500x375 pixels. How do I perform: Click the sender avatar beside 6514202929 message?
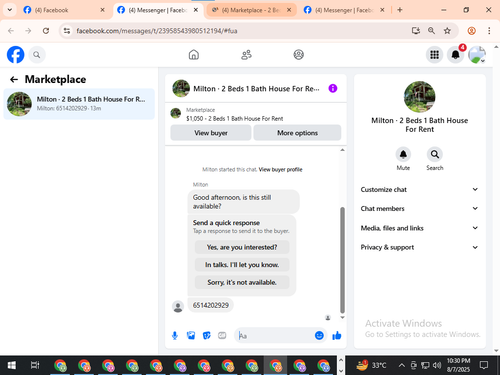[178, 306]
